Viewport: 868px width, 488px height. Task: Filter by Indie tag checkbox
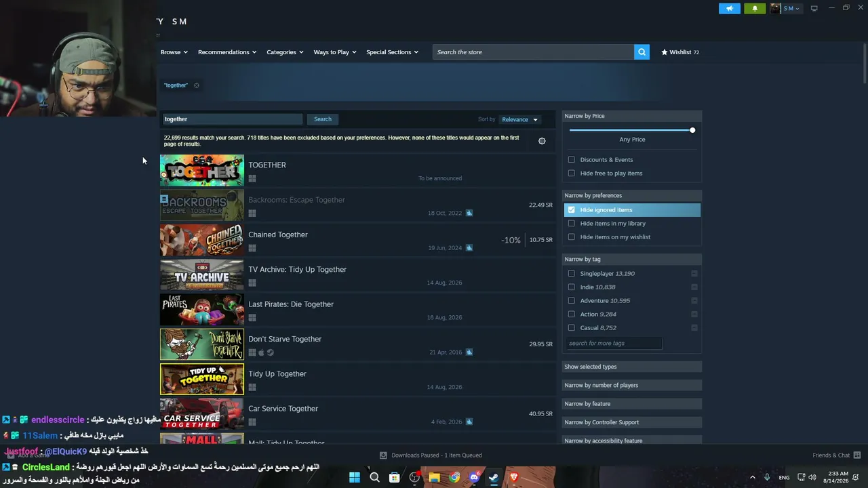572,287
